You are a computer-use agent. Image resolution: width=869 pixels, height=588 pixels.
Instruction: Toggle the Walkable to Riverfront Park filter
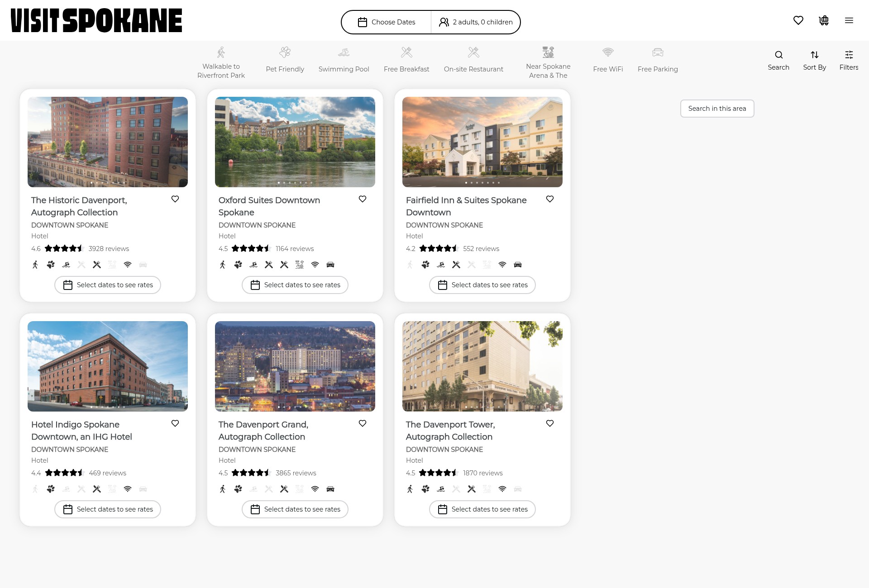[221, 63]
